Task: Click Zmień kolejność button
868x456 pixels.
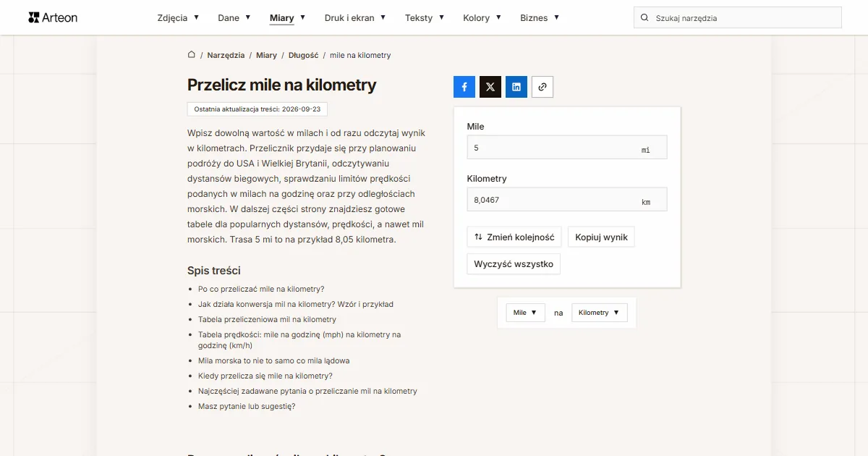Action: click(x=514, y=237)
